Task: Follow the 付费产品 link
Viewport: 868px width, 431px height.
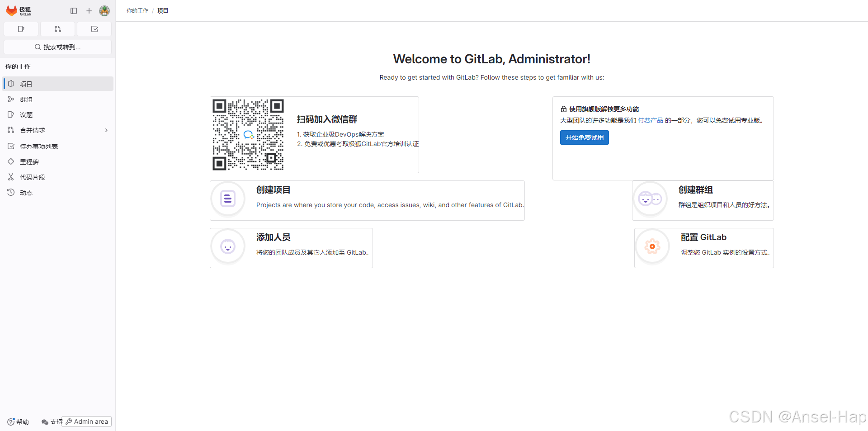Action: click(x=650, y=120)
